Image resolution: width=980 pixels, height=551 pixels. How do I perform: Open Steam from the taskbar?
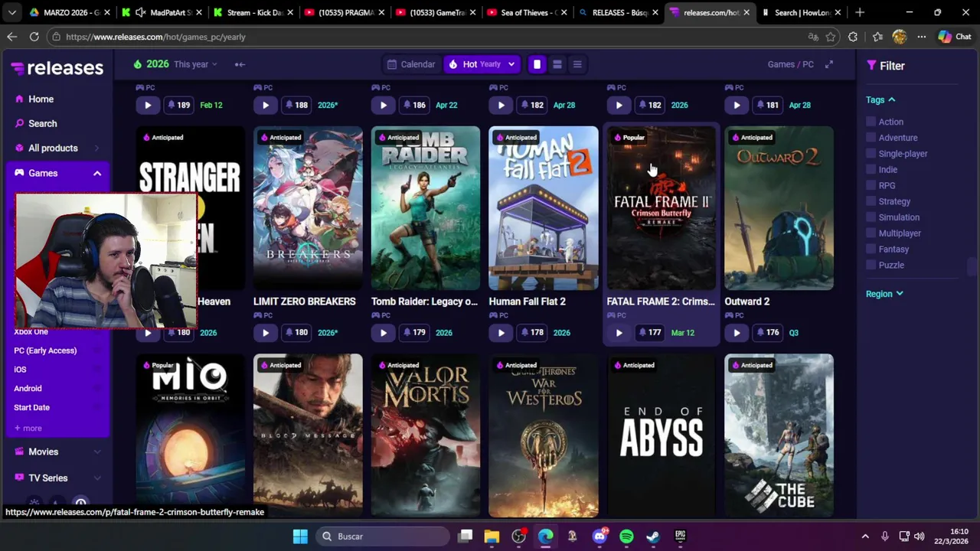click(x=653, y=536)
